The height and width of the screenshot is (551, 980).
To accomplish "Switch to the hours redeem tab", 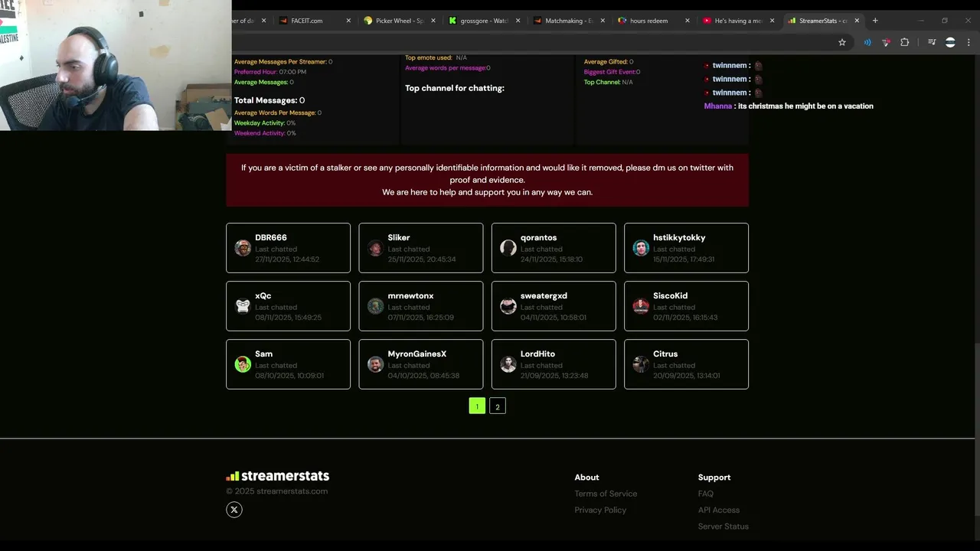I will [652, 21].
